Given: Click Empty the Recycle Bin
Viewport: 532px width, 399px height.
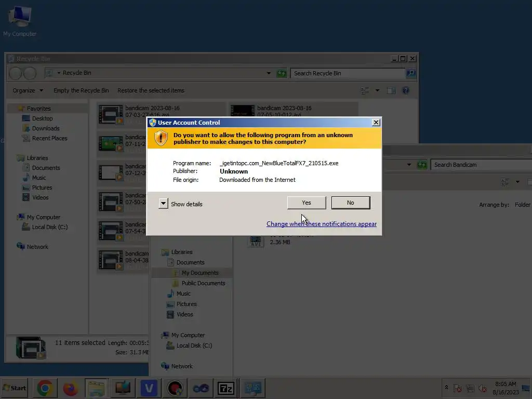Looking at the screenshot, I should point(81,90).
